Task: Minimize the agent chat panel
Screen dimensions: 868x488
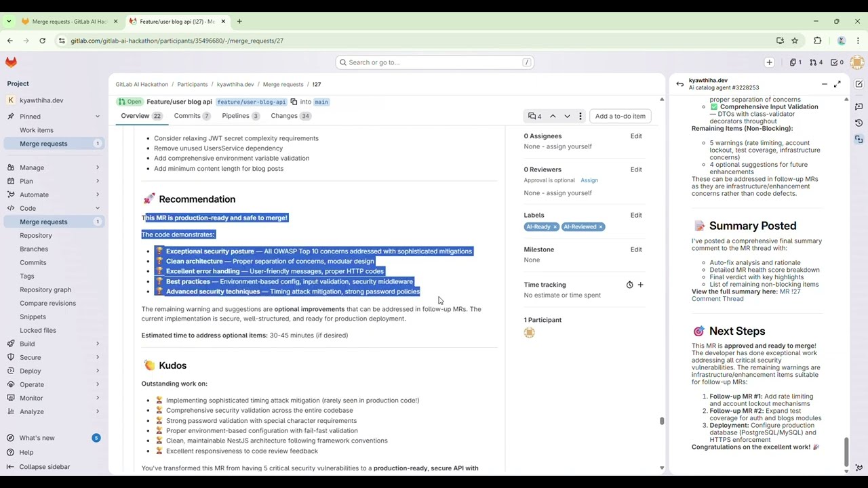Action: coord(825,84)
